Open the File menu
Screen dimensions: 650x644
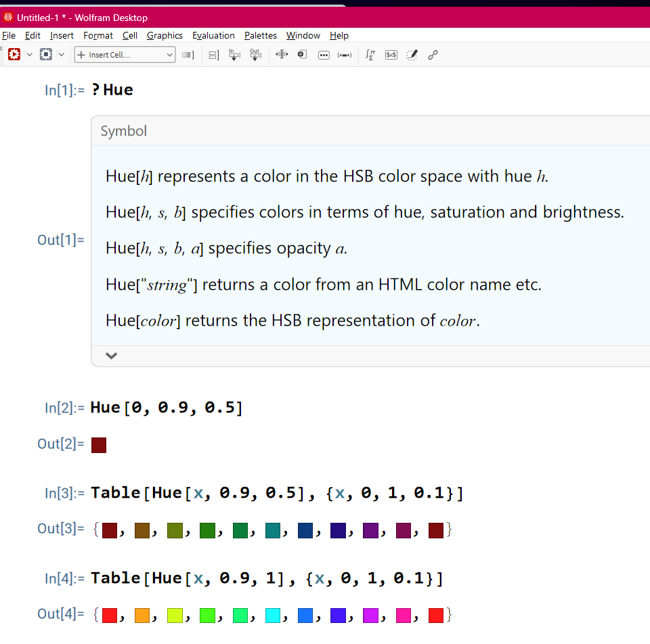9,36
